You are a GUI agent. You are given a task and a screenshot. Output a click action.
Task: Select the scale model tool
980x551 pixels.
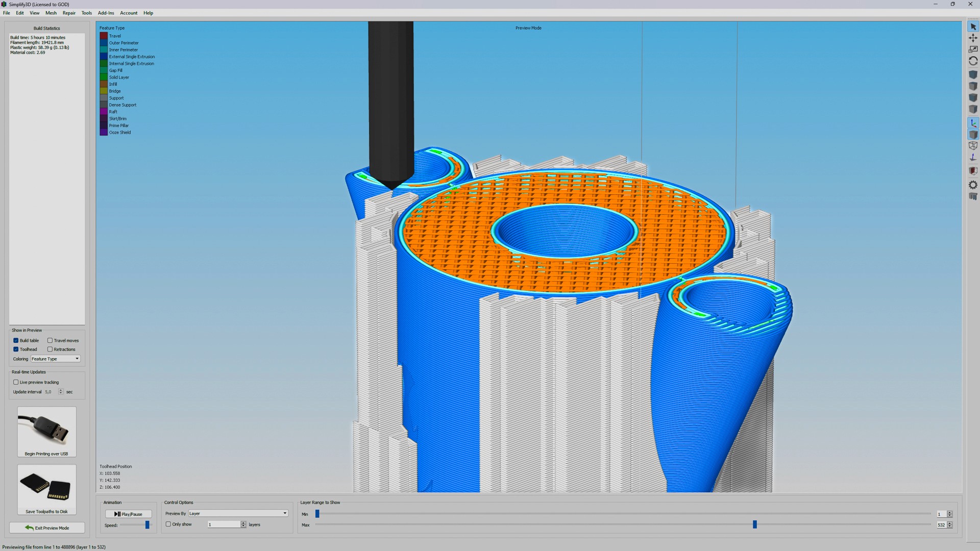[x=973, y=49]
